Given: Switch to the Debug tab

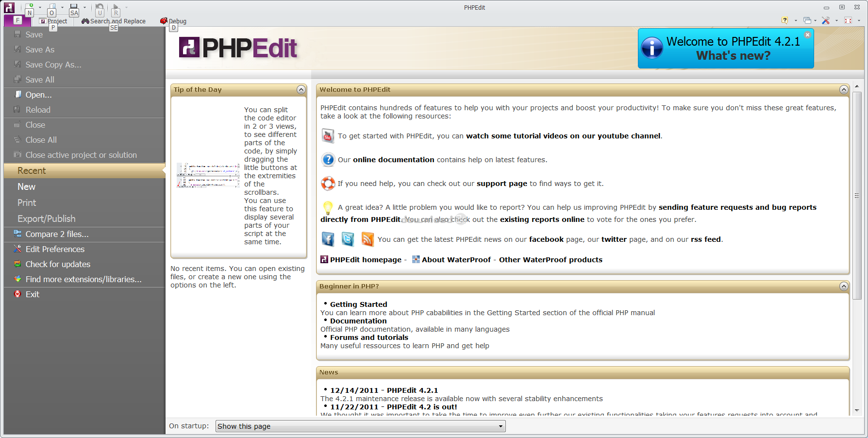Looking at the screenshot, I should pyautogui.click(x=173, y=21).
